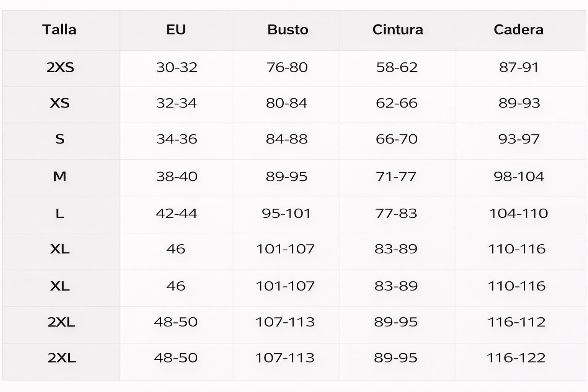Click hip measurement 93-97
The image size is (588, 392).
click(x=519, y=139)
